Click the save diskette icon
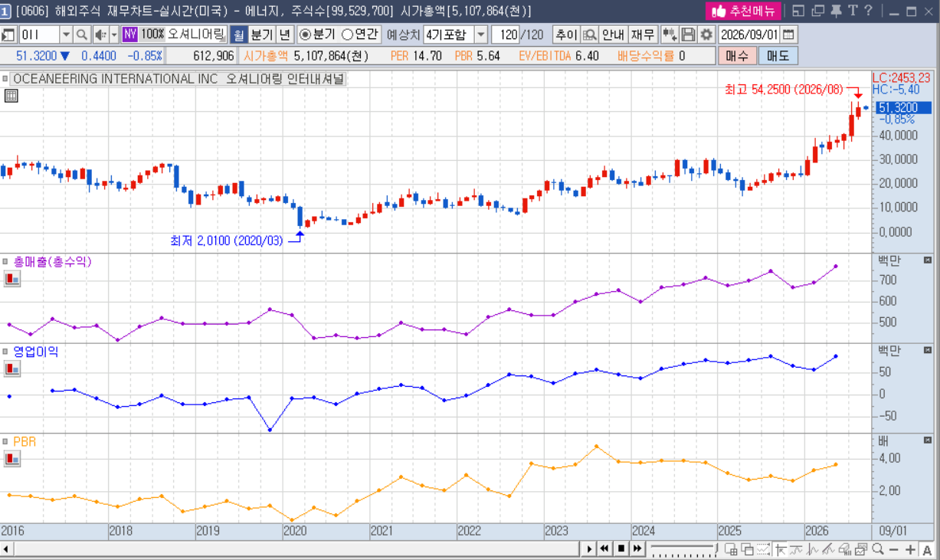This screenshot has height=560, width=940. pos(688,34)
